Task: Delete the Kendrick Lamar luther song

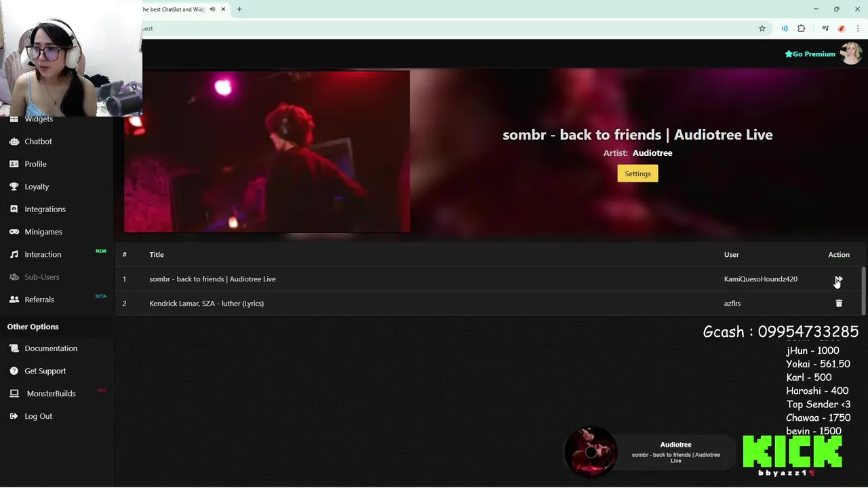Action: [839, 304]
